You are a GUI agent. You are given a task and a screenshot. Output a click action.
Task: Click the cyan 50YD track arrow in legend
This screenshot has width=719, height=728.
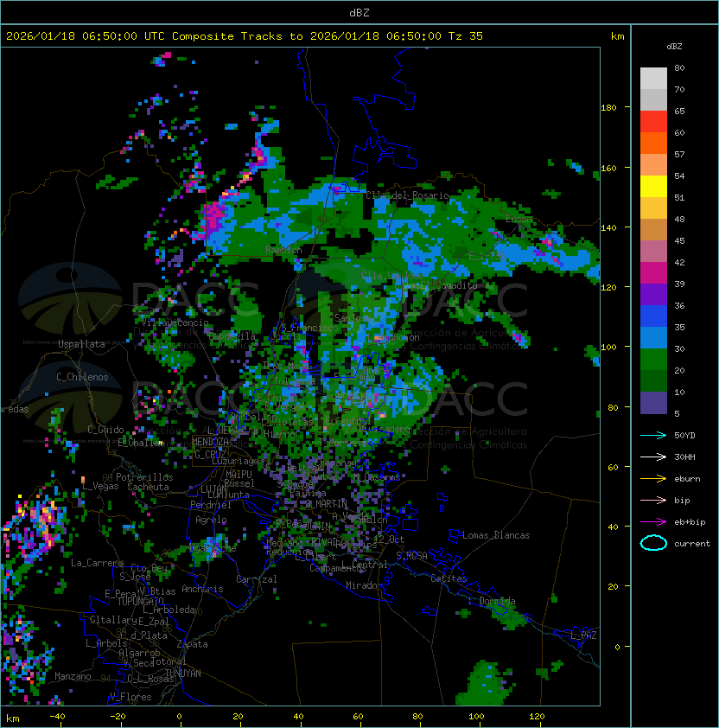point(653,436)
